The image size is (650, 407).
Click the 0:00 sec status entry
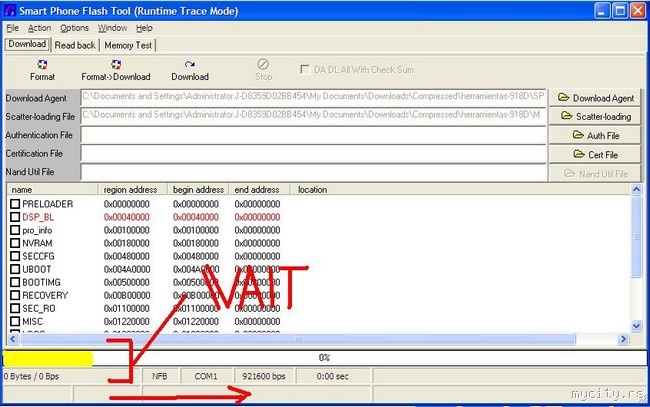(332, 376)
